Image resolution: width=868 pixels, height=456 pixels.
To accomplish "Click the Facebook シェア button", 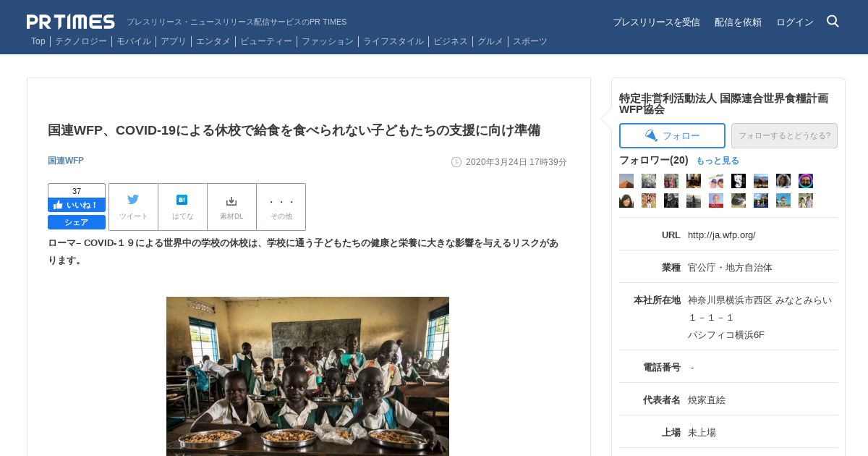I will (x=77, y=222).
